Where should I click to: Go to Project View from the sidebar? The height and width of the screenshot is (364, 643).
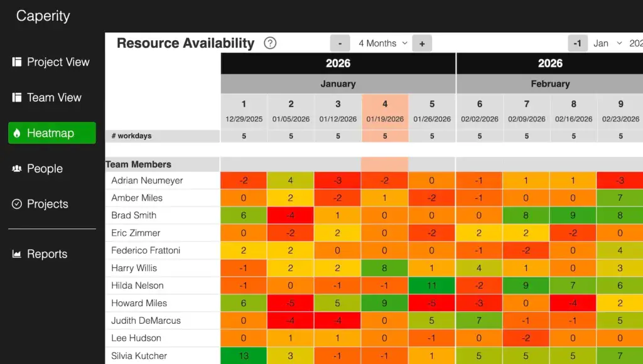click(58, 62)
